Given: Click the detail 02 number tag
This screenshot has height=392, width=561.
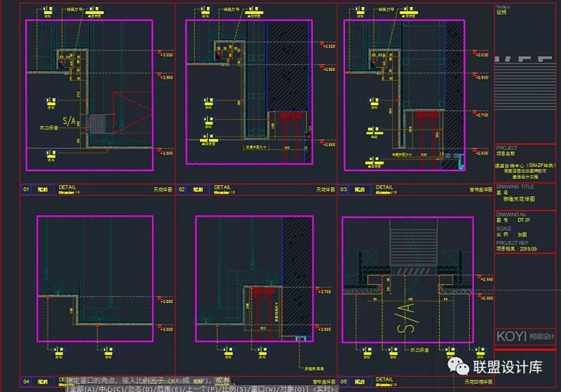Looking at the screenshot, I should pos(181,189).
